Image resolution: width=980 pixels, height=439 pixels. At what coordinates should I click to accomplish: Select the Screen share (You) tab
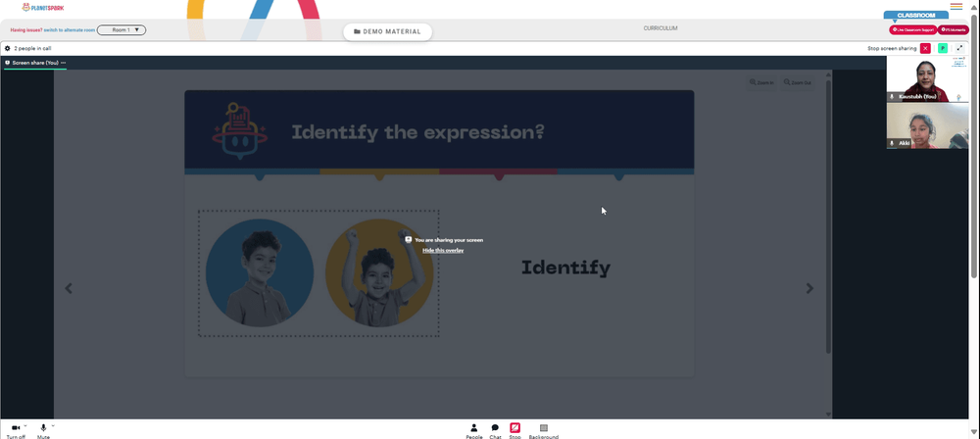[35, 63]
